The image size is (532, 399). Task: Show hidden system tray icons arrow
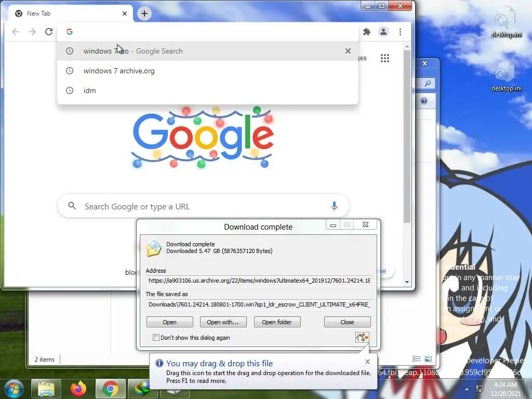pos(467,389)
